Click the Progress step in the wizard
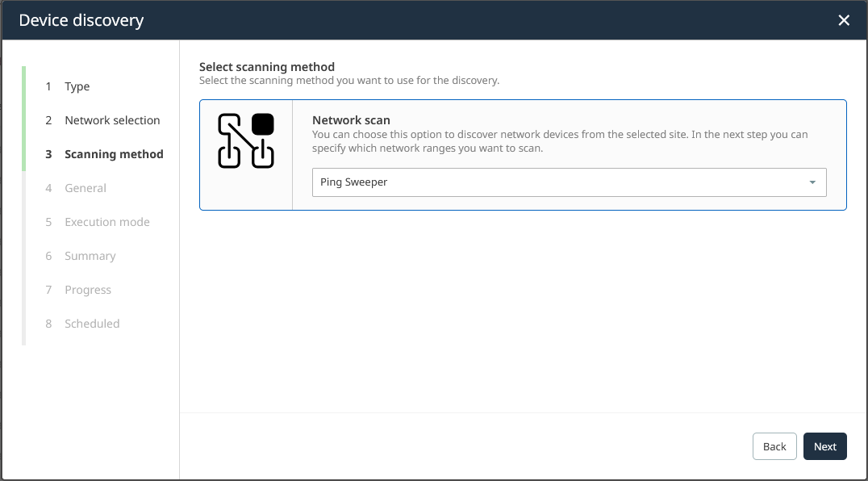This screenshot has height=481, width=868. click(x=88, y=290)
